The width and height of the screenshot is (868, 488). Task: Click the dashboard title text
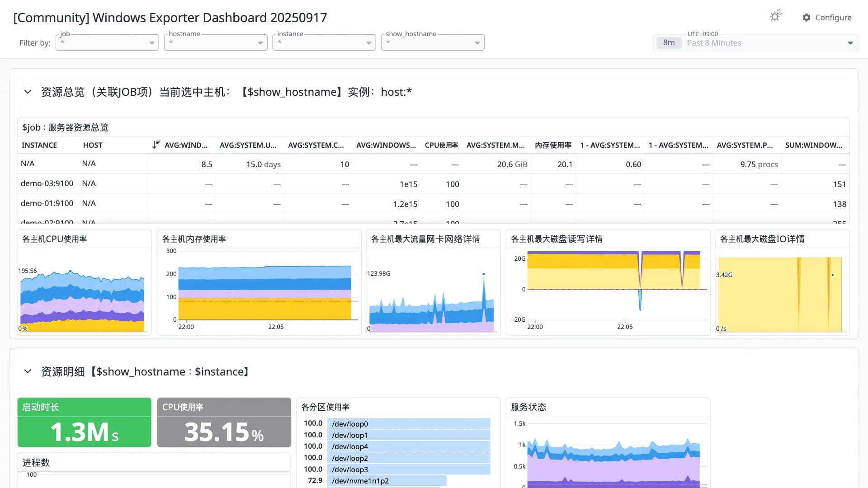tap(170, 18)
